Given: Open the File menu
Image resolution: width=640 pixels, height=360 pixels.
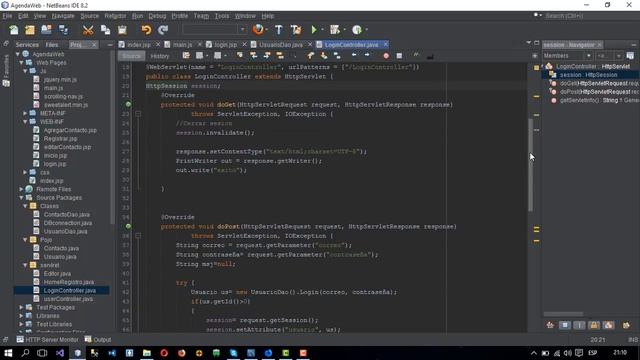Looking at the screenshot, I should [x=7, y=16].
